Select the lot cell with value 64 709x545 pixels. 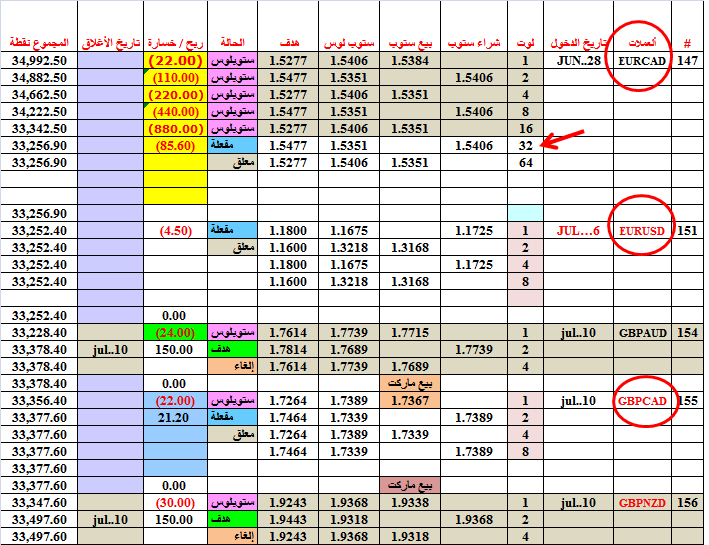[x=526, y=162]
